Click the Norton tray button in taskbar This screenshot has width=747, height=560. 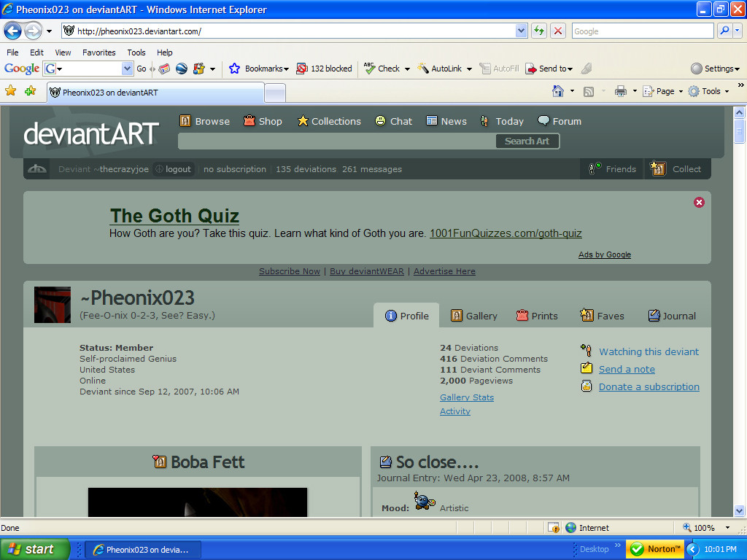pyautogui.click(x=655, y=549)
